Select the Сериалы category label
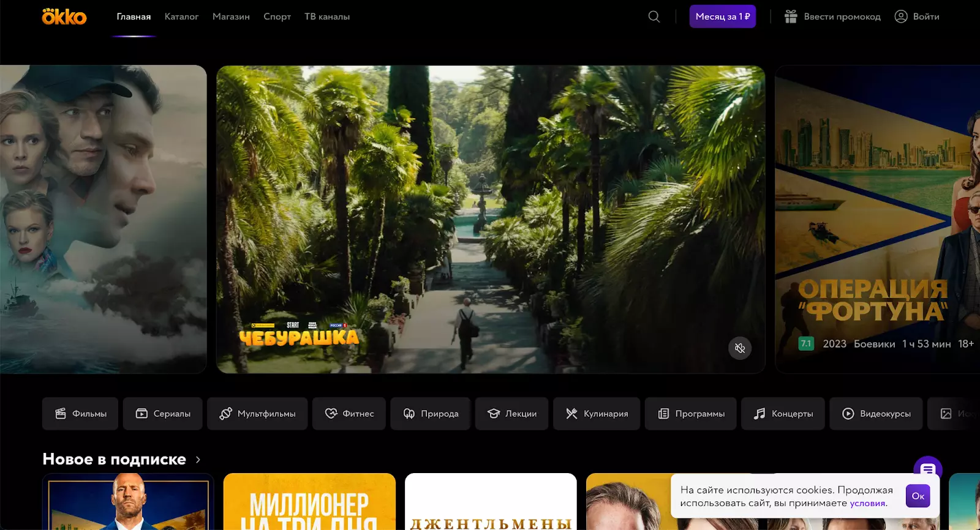980x530 pixels. pos(172,414)
